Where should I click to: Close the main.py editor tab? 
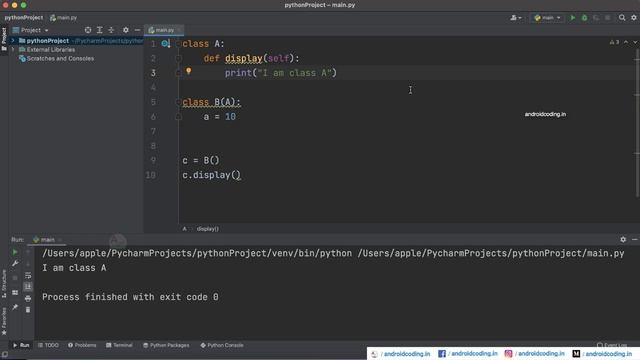[179, 30]
